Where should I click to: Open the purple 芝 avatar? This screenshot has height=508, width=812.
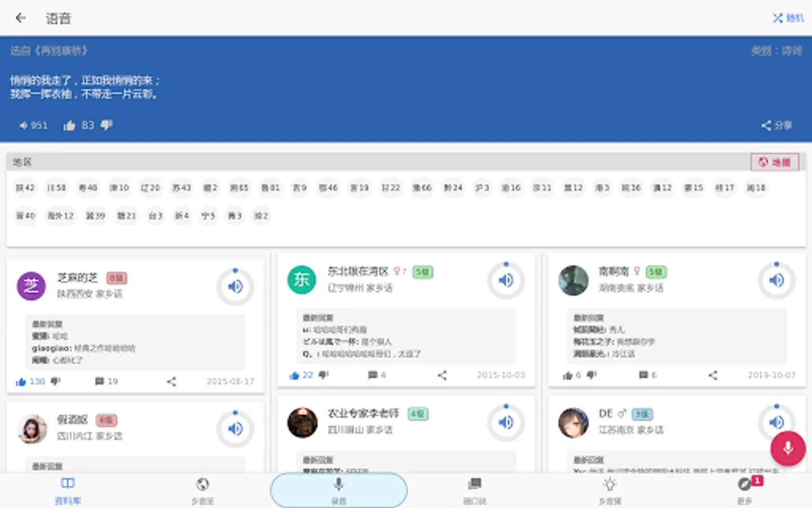(31, 286)
